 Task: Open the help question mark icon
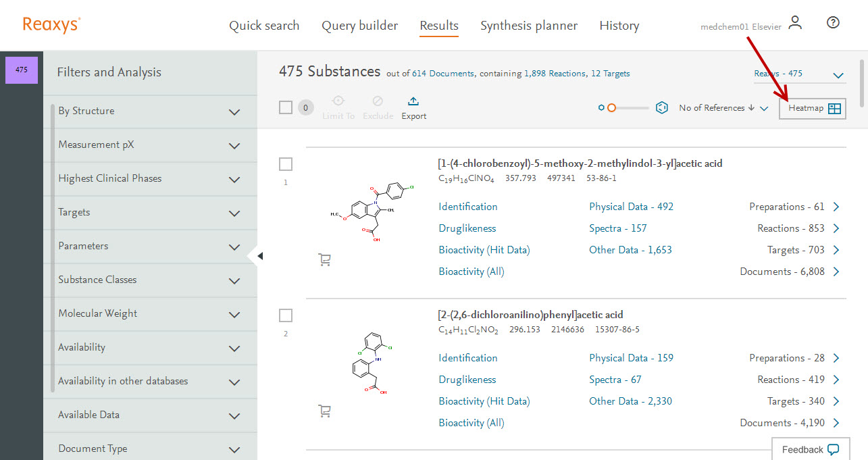(x=833, y=23)
